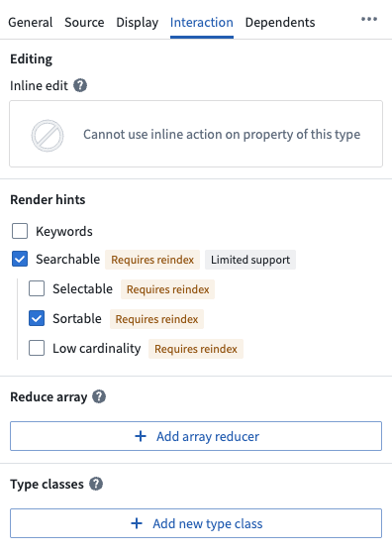The height and width of the screenshot is (553, 392).
Task: Click the Reduce array heading text
Action: click(49, 396)
